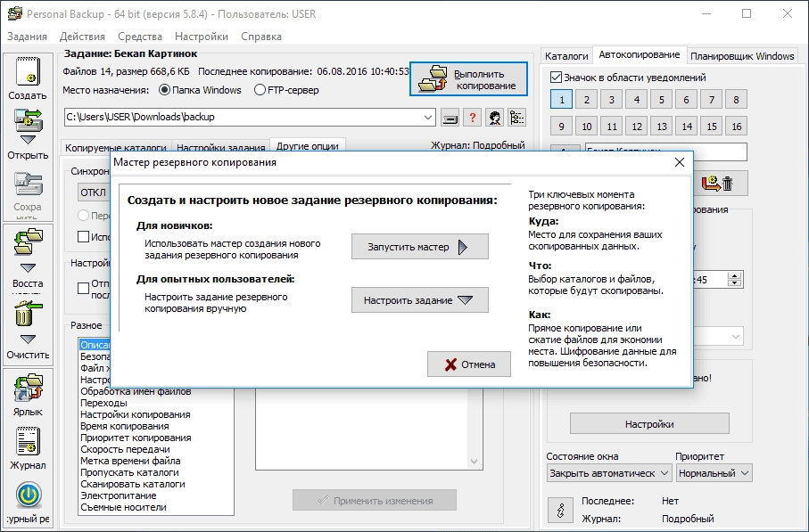Open the destination path dropdown
The height and width of the screenshot is (532, 809).
point(428,118)
